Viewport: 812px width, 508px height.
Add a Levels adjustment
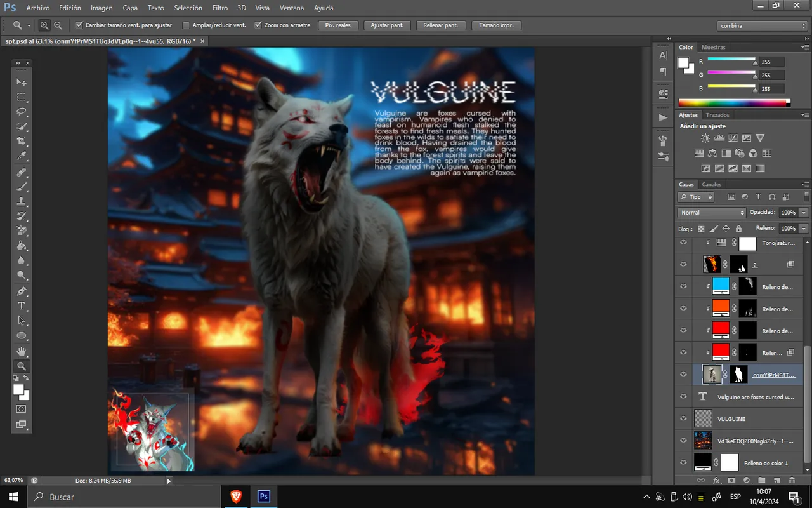[x=719, y=138]
